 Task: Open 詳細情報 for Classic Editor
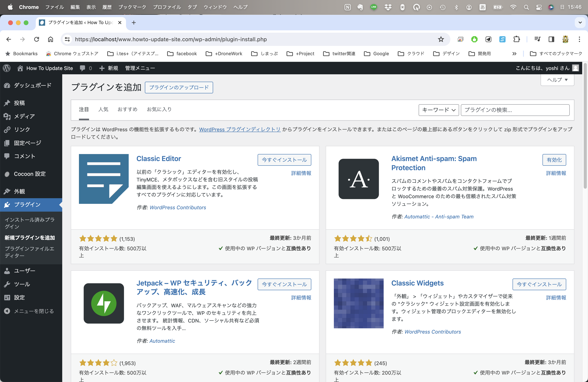click(x=301, y=173)
